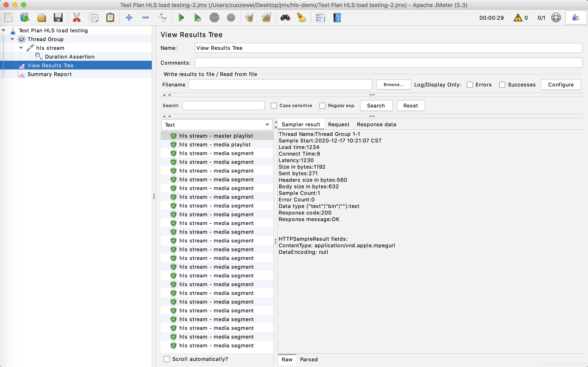Click the Configure button
The image size is (588, 367).
pyautogui.click(x=560, y=85)
